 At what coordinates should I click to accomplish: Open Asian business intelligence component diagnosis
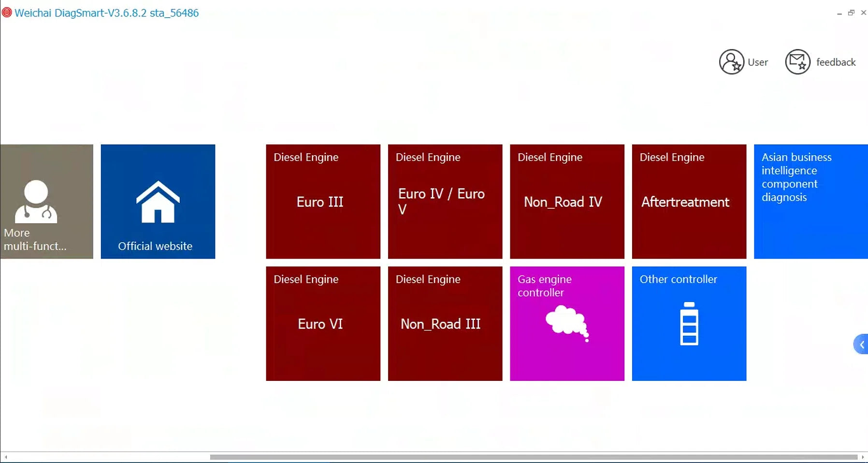(811, 202)
